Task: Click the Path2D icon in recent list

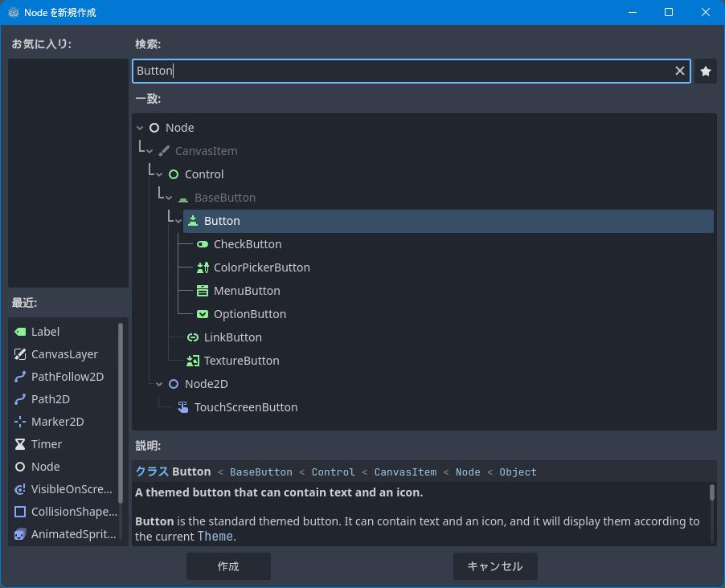Action: coord(20,399)
